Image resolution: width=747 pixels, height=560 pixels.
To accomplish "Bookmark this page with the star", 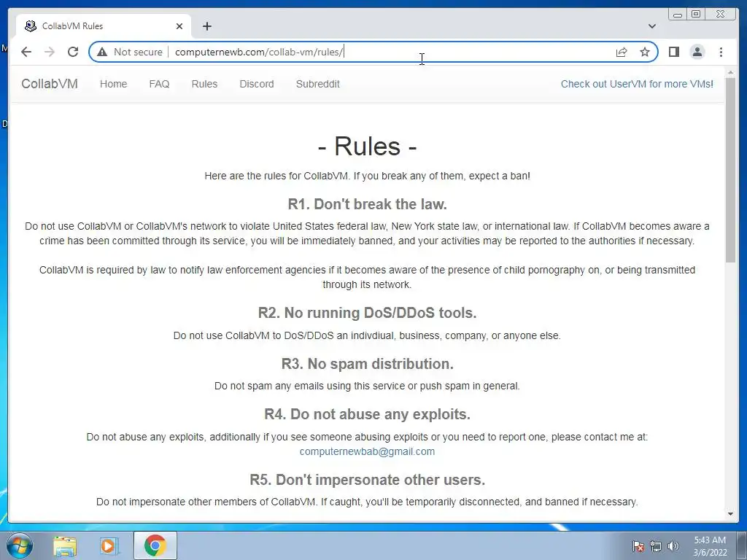I will [645, 52].
